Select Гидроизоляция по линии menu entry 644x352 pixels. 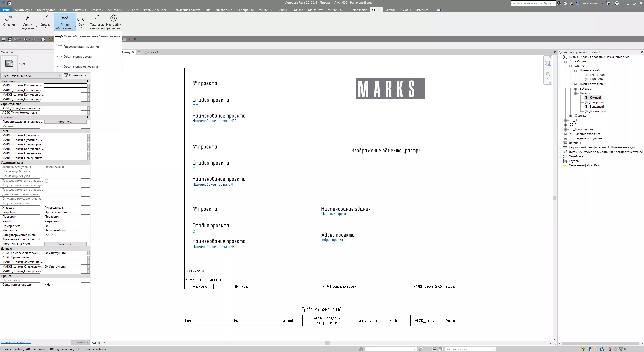(x=81, y=47)
